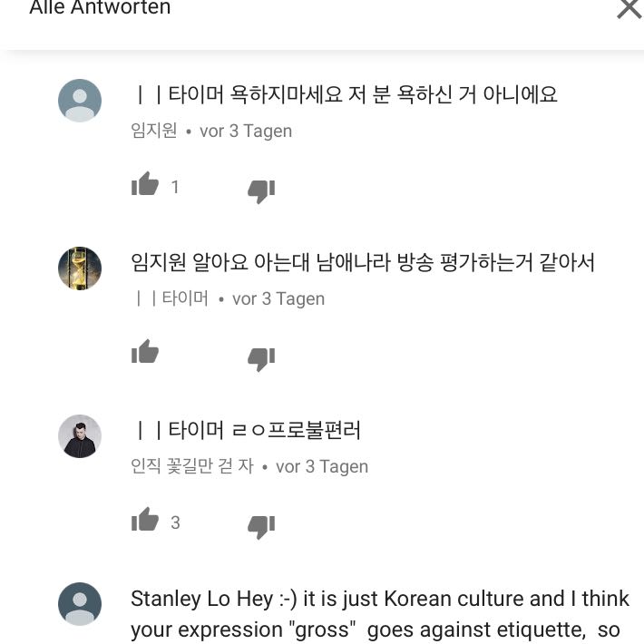Image resolution: width=644 pixels, height=644 pixels.
Task: Like the comment starting with 임지원 알아요
Action: [145, 353]
